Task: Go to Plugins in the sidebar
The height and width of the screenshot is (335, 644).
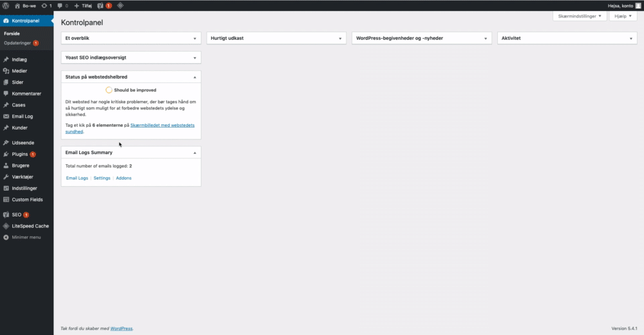Action: click(20, 155)
